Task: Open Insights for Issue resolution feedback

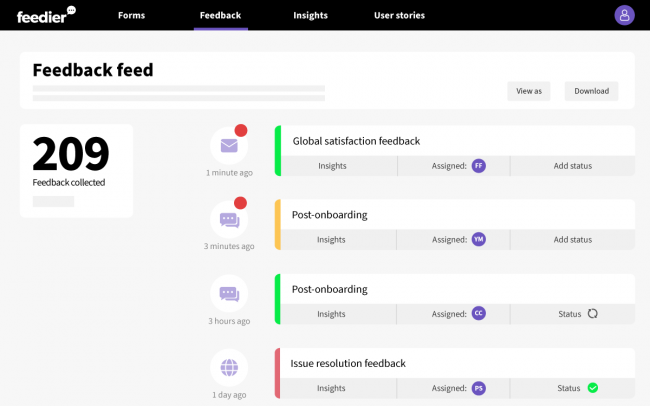Action: tap(331, 388)
